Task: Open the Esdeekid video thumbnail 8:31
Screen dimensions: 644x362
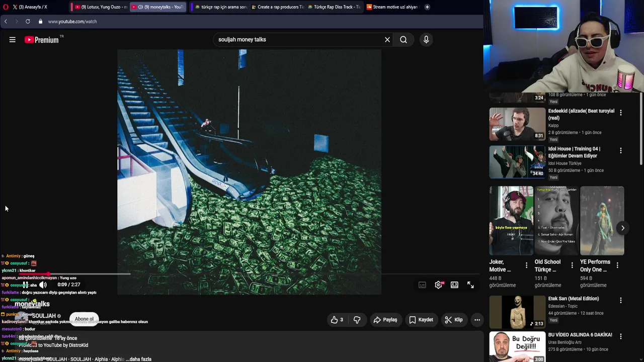Action: pyautogui.click(x=517, y=124)
